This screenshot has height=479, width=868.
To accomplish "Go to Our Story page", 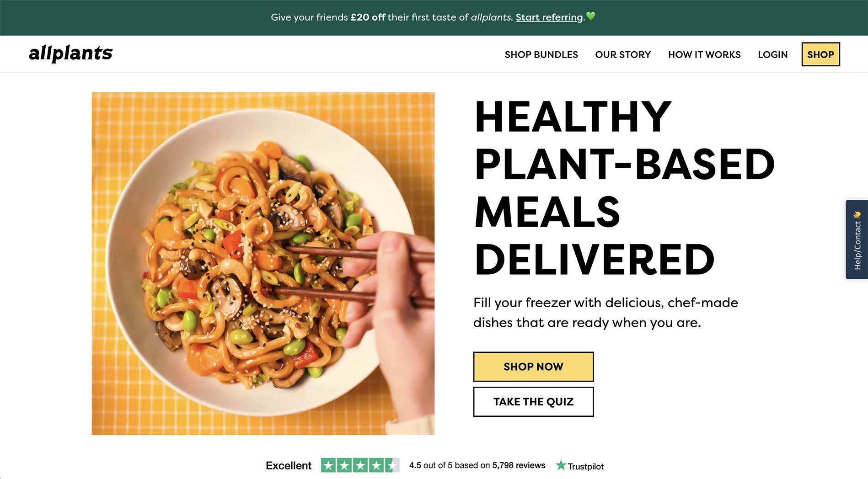I will [623, 54].
